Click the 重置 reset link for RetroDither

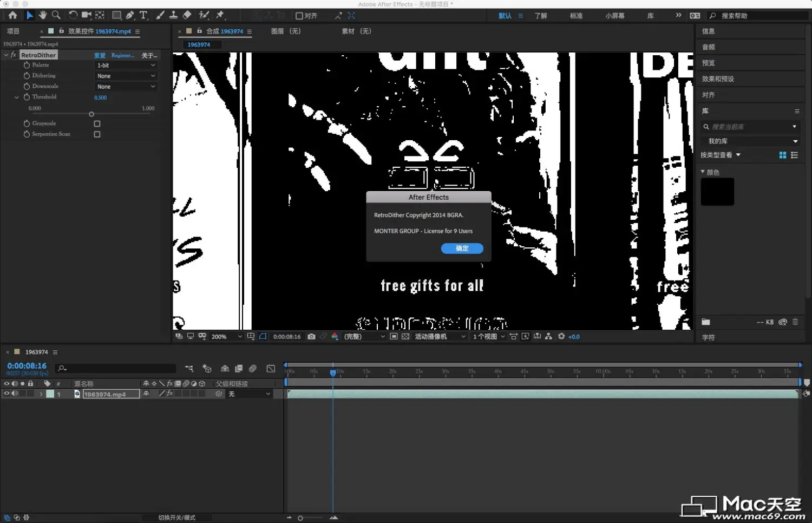tap(100, 55)
